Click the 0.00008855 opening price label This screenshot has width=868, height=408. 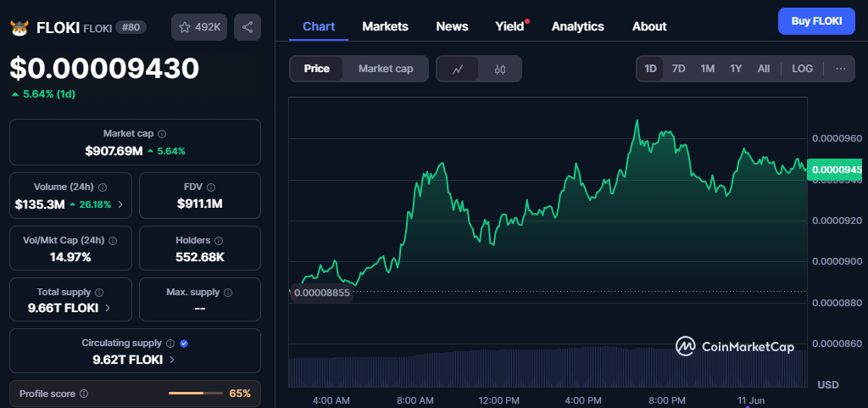click(321, 293)
